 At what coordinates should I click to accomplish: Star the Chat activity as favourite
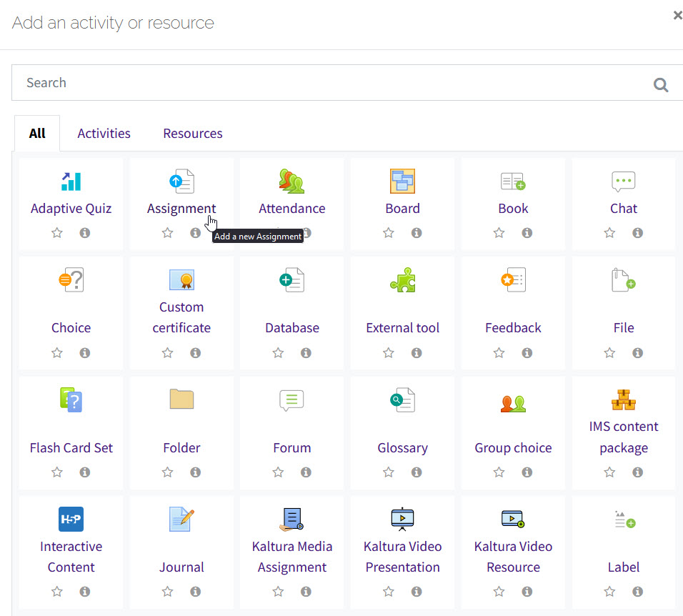point(609,233)
